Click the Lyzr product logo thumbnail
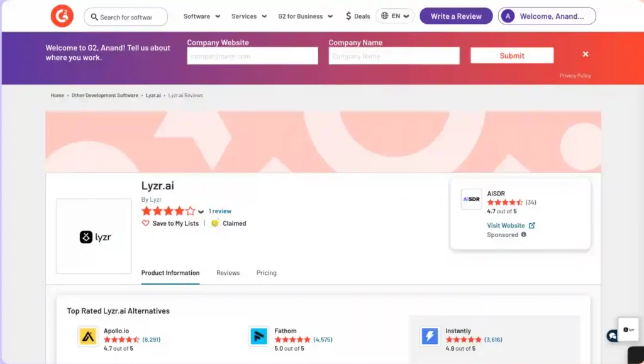Image resolution: width=644 pixels, height=364 pixels. point(94,236)
